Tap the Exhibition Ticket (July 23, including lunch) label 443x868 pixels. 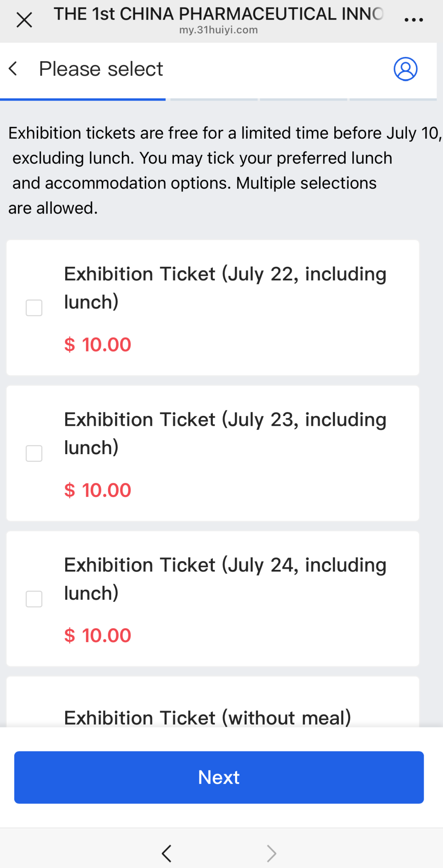click(x=225, y=433)
